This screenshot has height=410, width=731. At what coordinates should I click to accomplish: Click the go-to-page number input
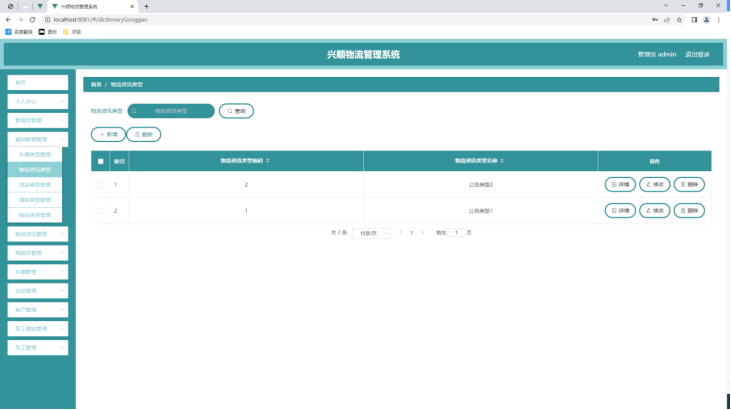click(x=456, y=233)
